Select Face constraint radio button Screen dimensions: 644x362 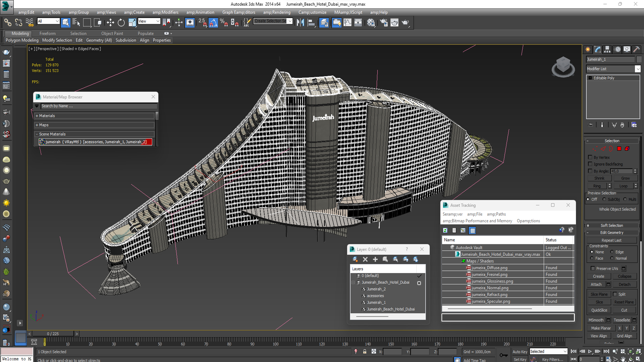592,258
